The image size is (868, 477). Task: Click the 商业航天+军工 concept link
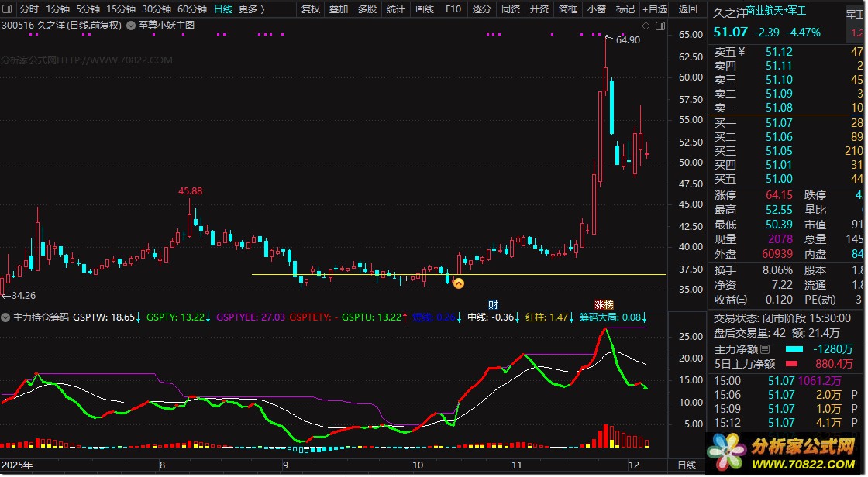point(776,11)
